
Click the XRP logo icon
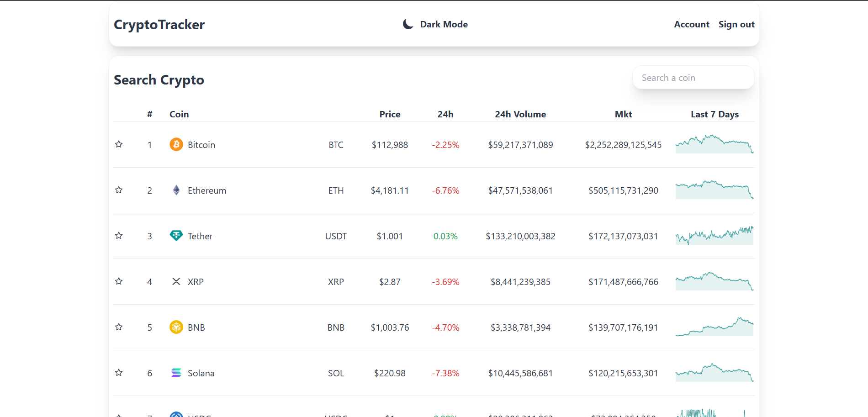176,281
